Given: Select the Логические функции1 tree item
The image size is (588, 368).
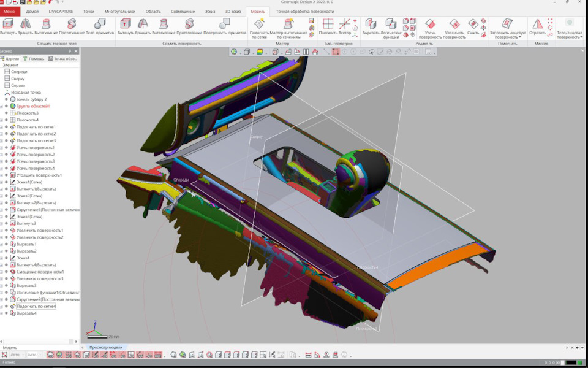Looking at the screenshot, I should [48, 293].
